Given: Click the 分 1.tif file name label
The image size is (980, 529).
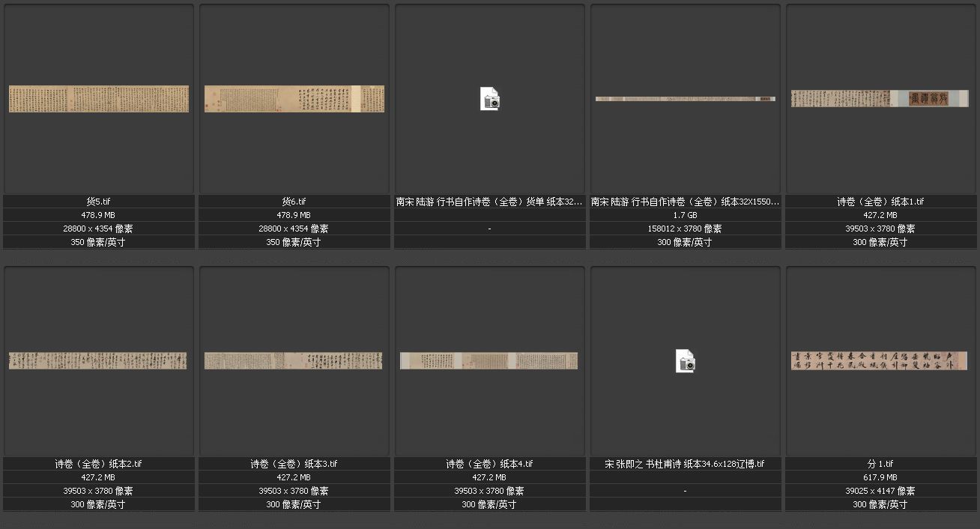Looking at the screenshot, I should click(x=880, y=464).
